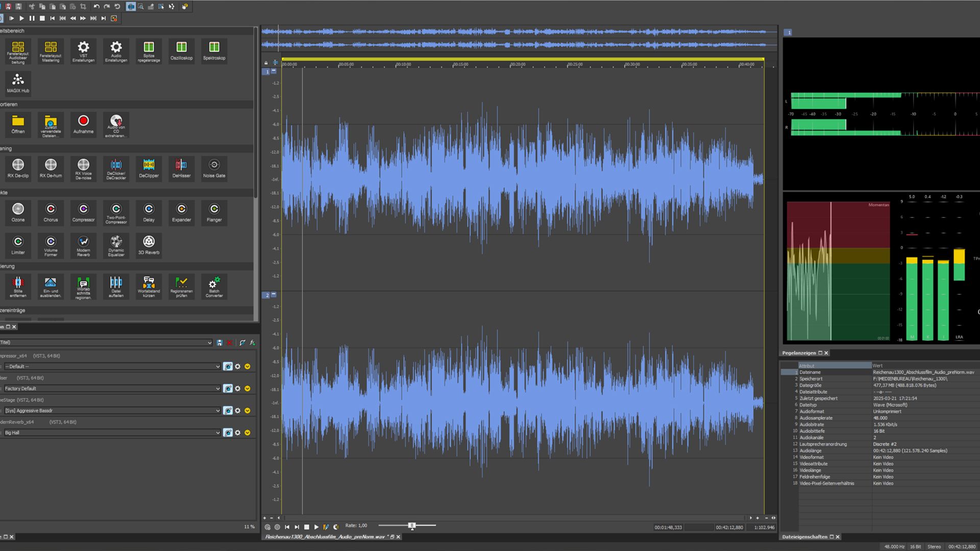Start recording via the Aufnahme icon
The width and height of the screenshot is (980, 551).
click(x=83, y=124)
